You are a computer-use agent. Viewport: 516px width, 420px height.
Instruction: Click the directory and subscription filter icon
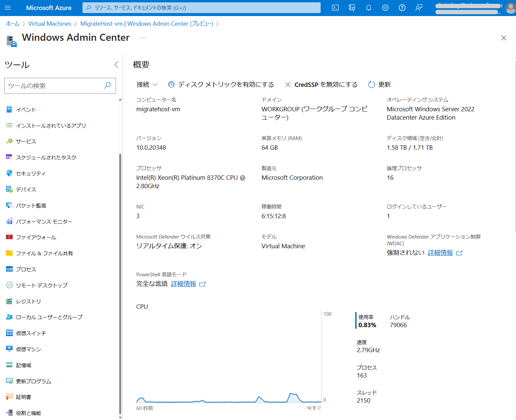352,8
